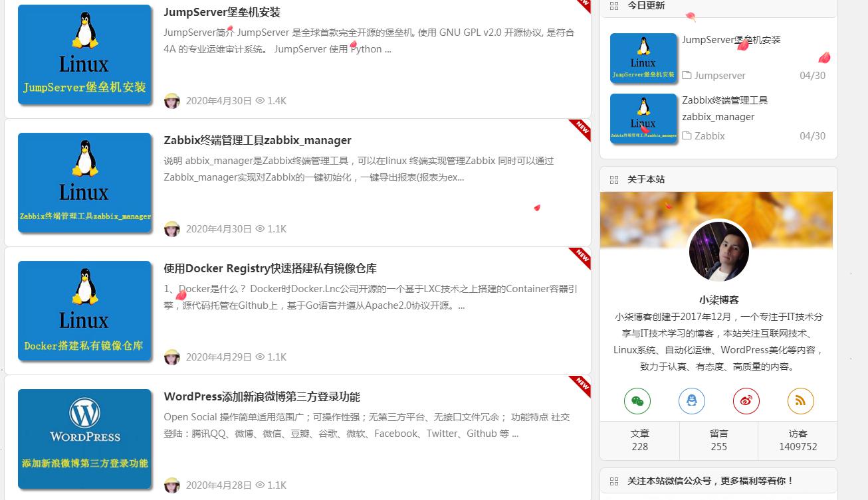Open post title JumpServer堡垒机安装

click(x=222, y=12)
